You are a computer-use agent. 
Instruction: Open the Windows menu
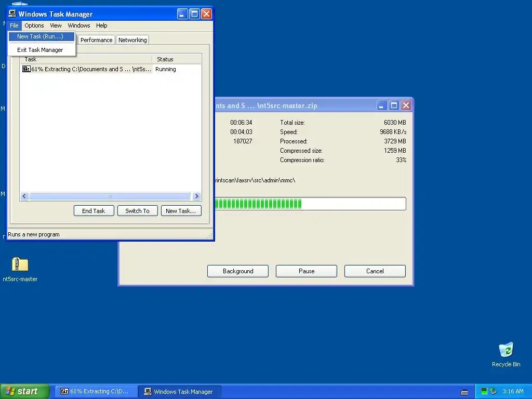79,25
